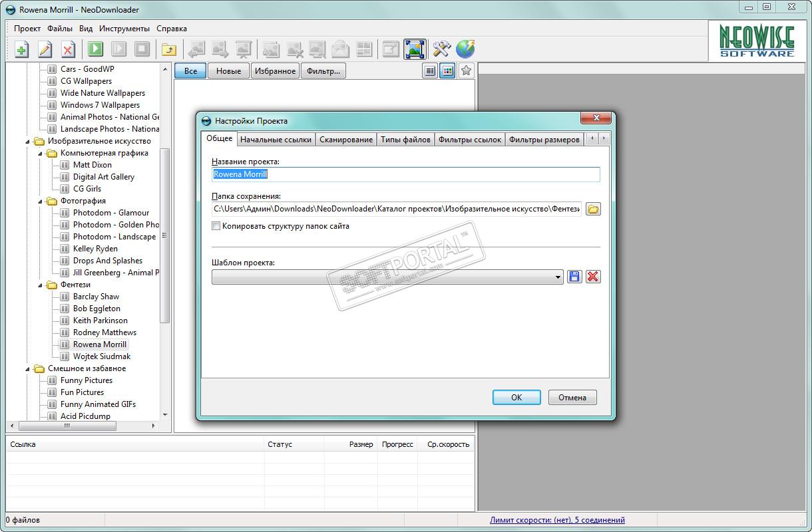Open program settings hammer-and-wrench icon

click(441, 49)
